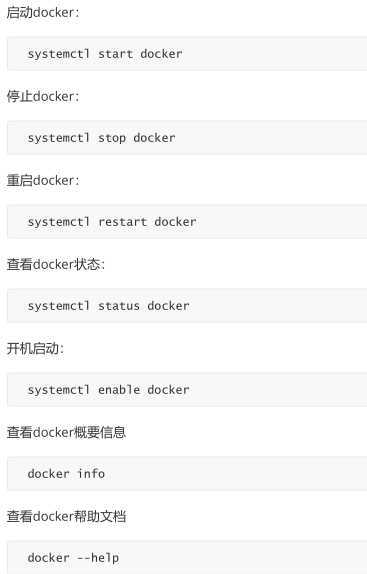Click the heading '查看docker概要信息'
This screenshot has height=574, width=367.
pyautogui.click(x=66, y=432)
